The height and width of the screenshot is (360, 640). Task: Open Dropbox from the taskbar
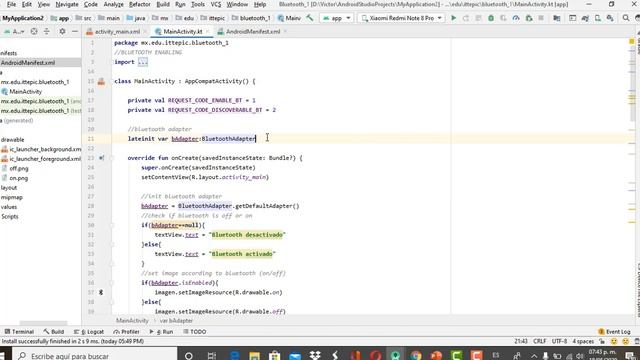pos(315,356)
